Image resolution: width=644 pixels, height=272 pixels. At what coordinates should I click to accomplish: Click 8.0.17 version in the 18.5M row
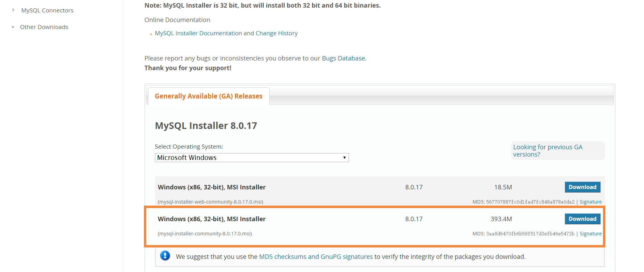(x=414, y=187)
